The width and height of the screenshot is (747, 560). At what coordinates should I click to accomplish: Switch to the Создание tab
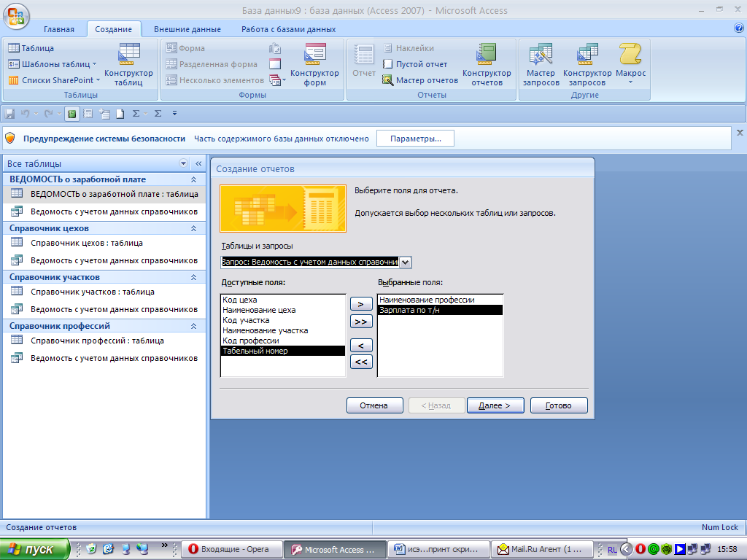(113, 29)
